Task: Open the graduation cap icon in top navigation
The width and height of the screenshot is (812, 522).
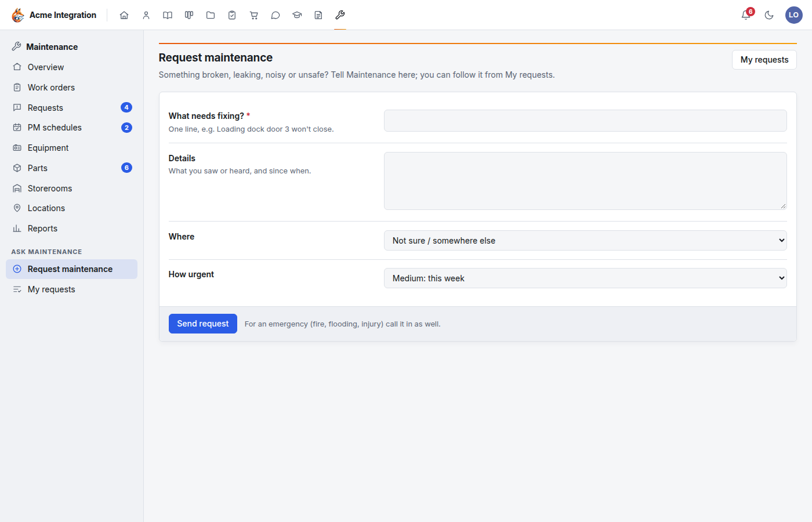Action: coord(297,15)
